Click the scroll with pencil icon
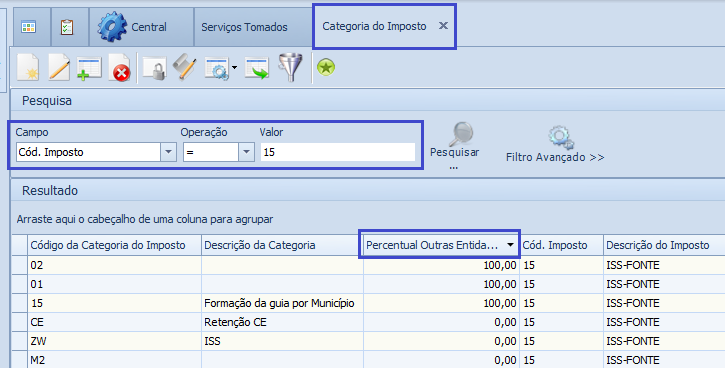 pos(184,67)
